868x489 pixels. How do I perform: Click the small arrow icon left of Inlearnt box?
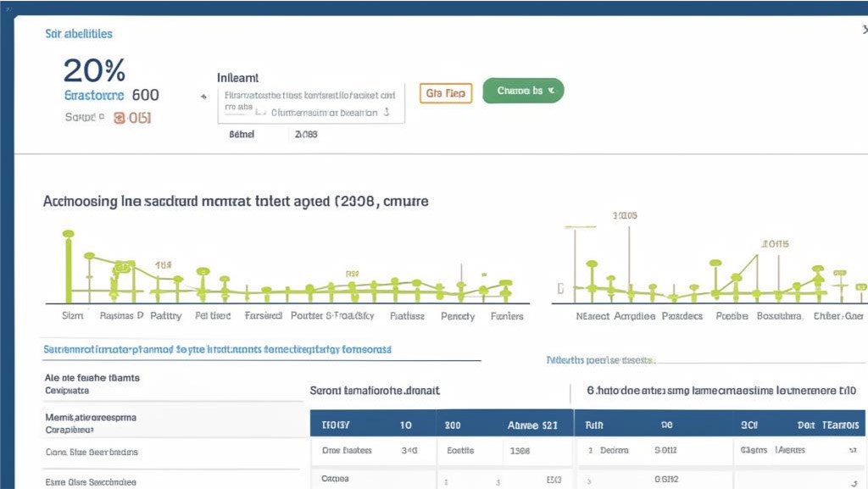pyautogui.click(x=203, y=97)
